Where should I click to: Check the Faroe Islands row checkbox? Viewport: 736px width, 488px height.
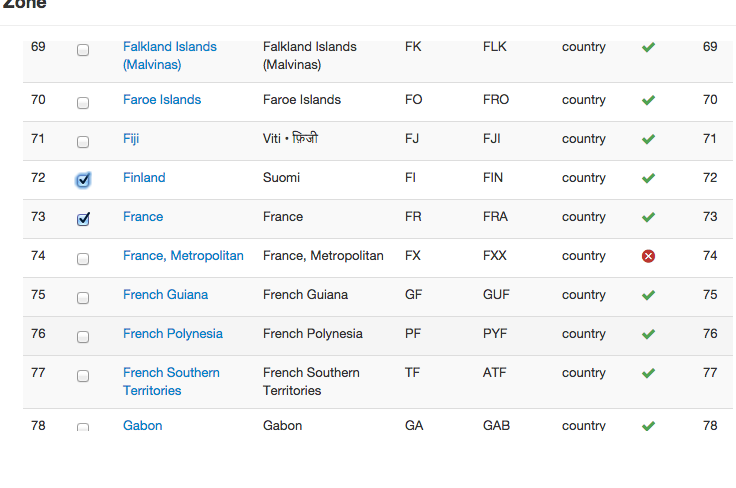pos(83,102)
